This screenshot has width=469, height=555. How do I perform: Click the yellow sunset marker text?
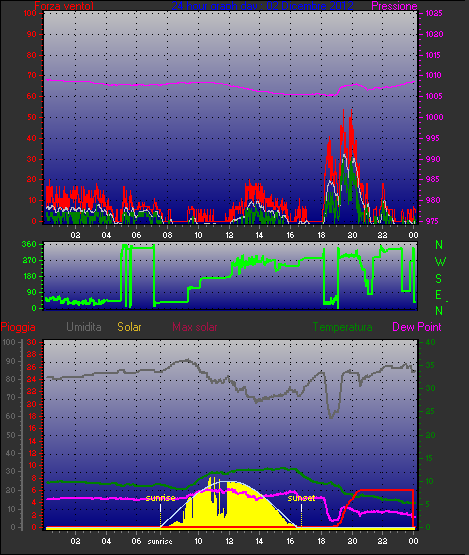click(x=301, y=498)
